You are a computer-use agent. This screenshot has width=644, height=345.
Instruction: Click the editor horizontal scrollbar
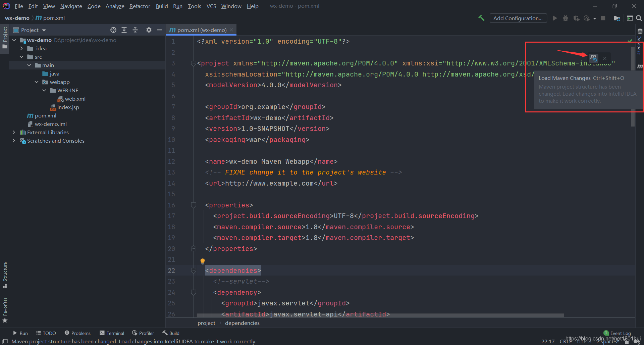tap(380, 315)
